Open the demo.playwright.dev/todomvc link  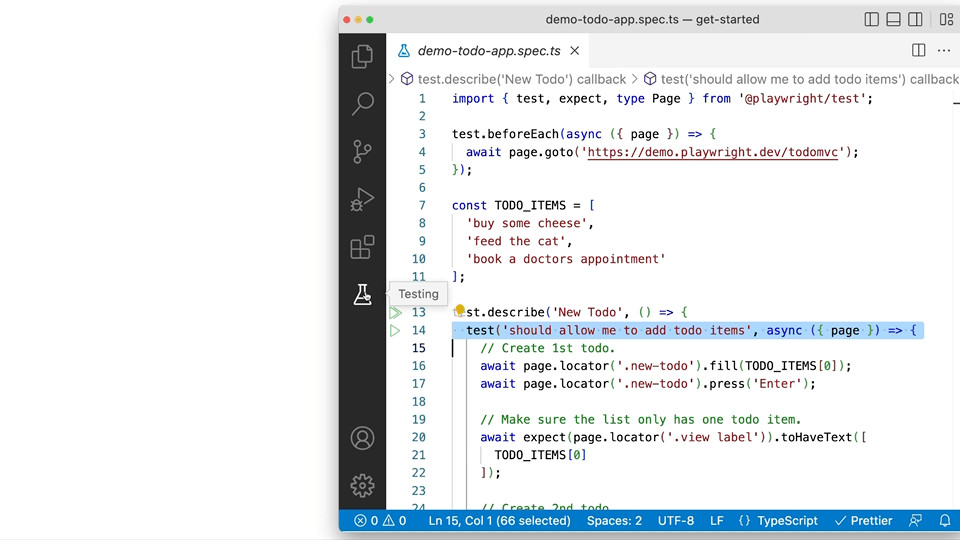(x=713, y=152)
